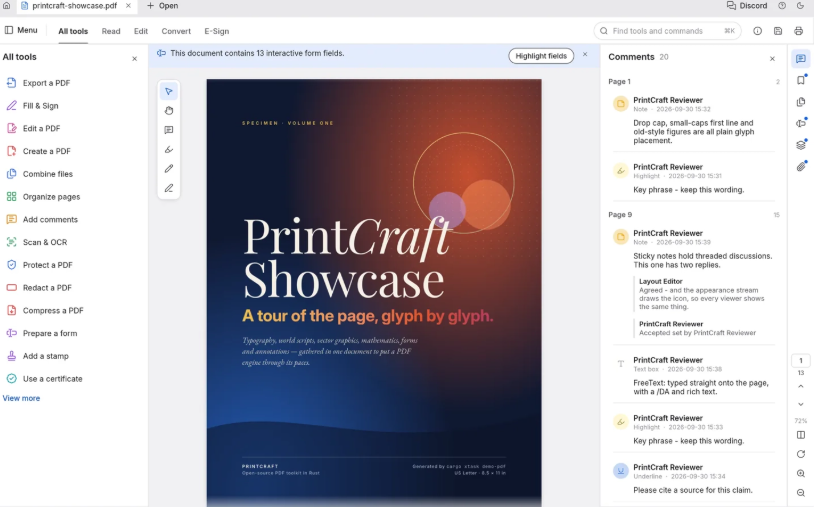Open the page thumbnails panel in right rail
This screenshot has height=519, width=814.
[801, 102]
